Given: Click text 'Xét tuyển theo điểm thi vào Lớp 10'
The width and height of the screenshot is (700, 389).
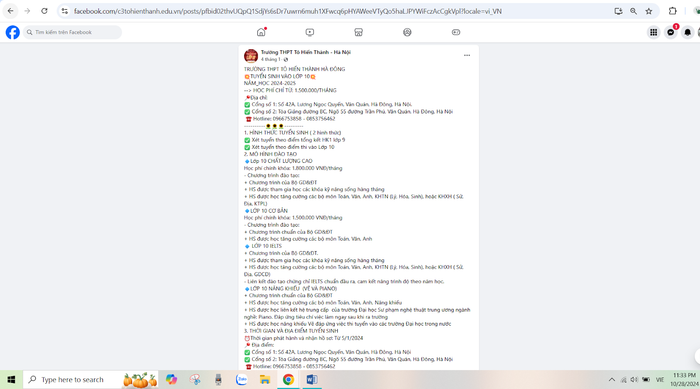Looking at the screenshot, I should [x=293, y=147].
